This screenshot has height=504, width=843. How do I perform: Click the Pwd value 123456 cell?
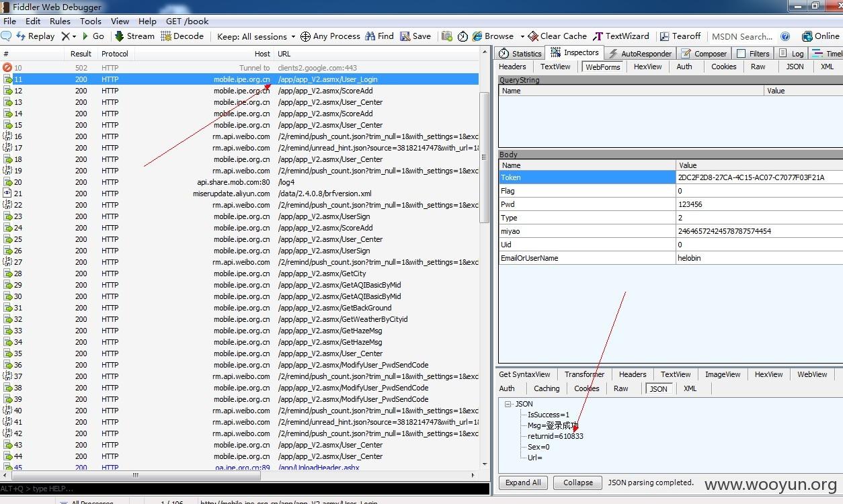pyautogui.click(x=760, y=204)
